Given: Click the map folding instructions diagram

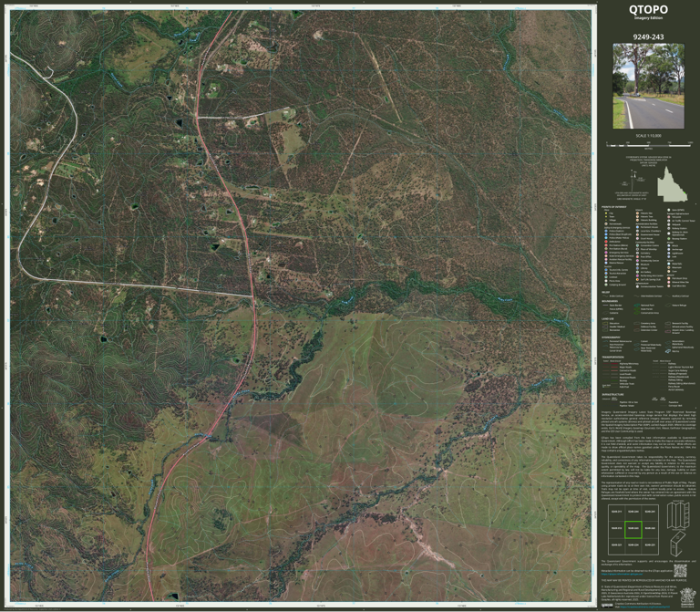Looking at the screenshot, I should pyautogui.click(x=678, y=528).
